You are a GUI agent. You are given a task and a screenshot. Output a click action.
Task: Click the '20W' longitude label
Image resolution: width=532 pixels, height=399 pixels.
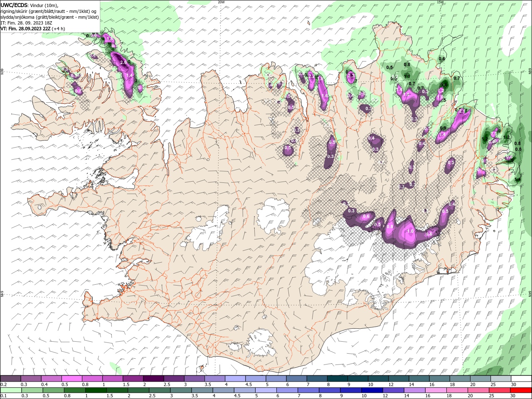pos(221,2)
